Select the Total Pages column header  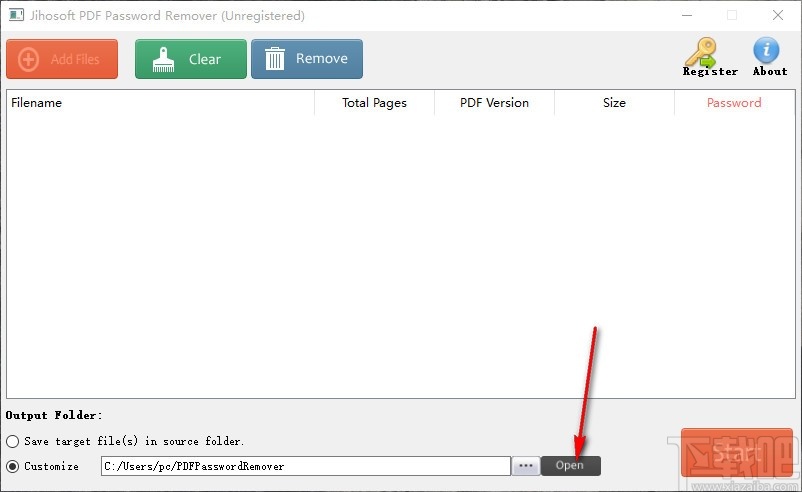(374, 103)
